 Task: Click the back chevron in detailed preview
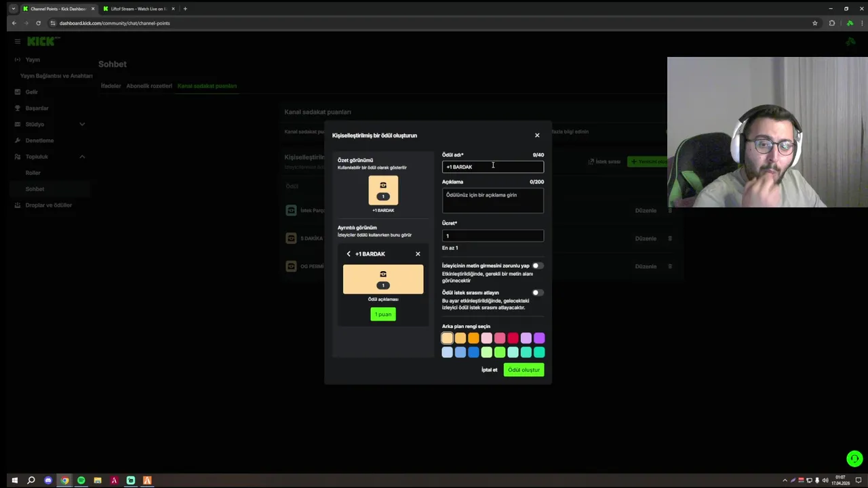(x=349, y=254)
